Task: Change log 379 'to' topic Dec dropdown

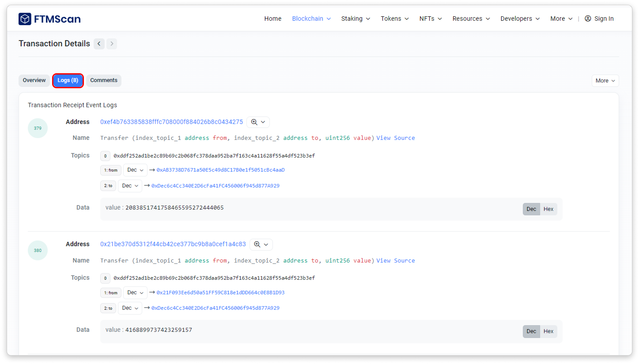Action: 130,186
